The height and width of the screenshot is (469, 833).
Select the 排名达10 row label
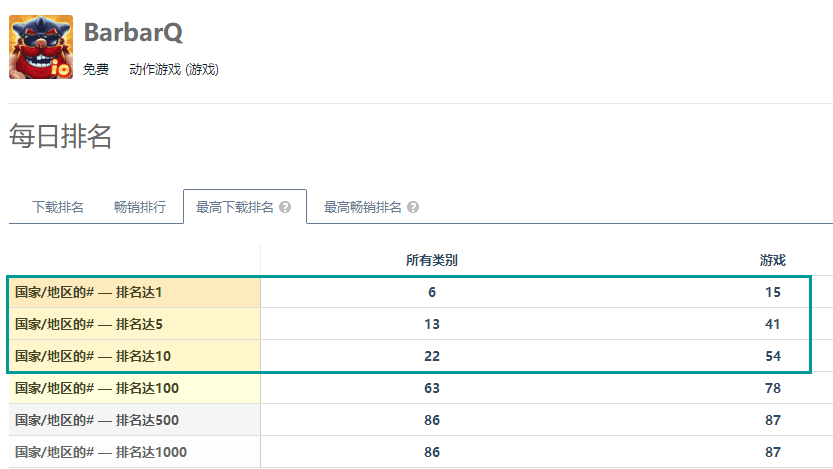click(93, 356)
